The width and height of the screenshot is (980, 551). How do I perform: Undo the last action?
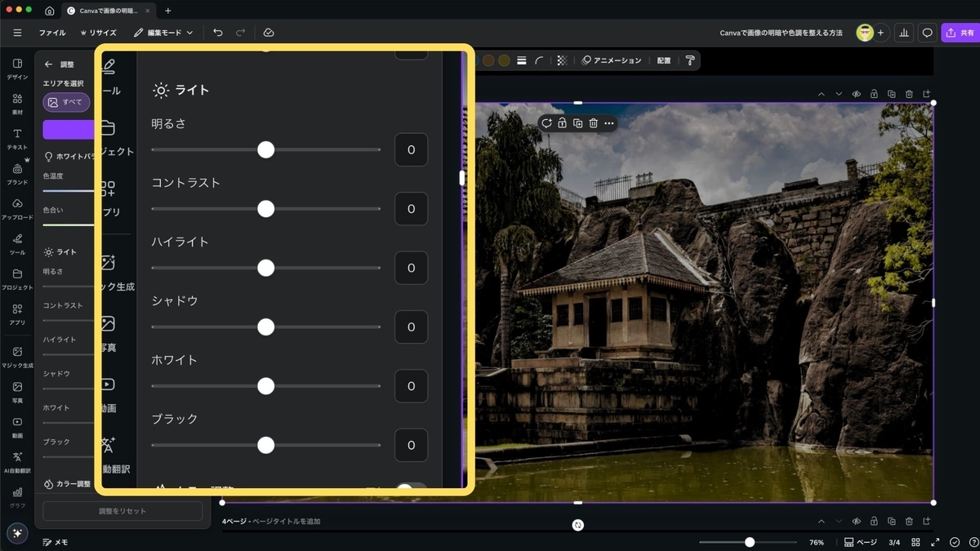pyautogui.click(x=217, y=33)
